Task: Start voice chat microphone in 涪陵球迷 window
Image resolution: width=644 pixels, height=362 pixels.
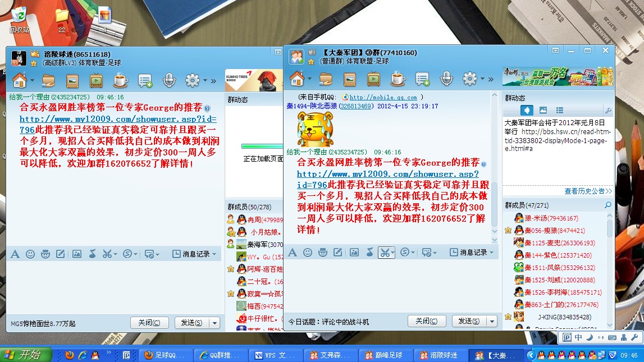Action: click(169, 80)
